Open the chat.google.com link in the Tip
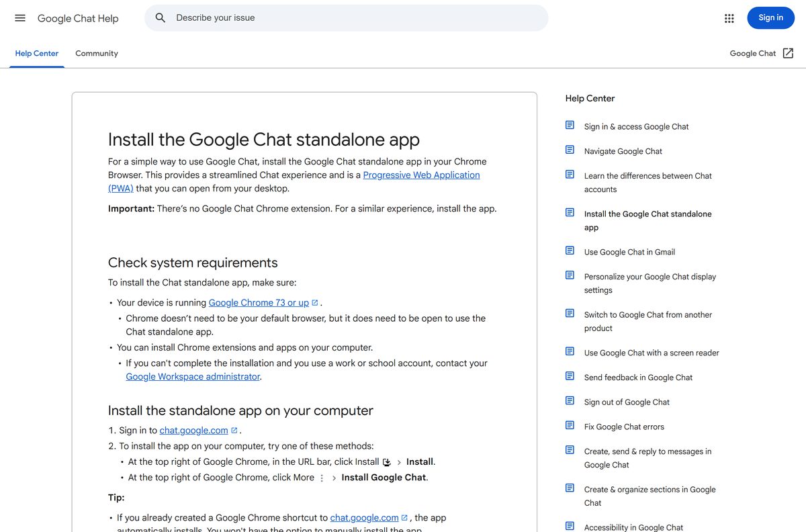806x532 pixels. [364, 518]
